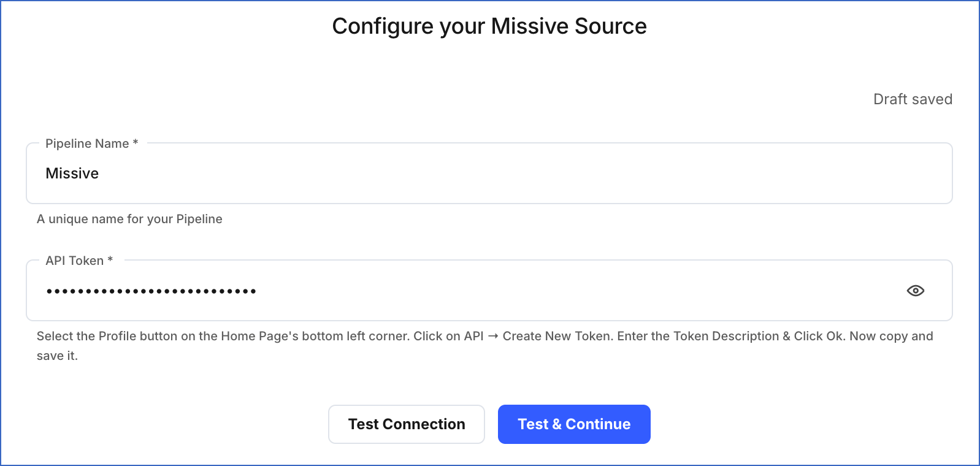Click the text 'Missive' in Pipeline Name
Viewport: 980px width, 466px height.
pyautogui.click(x=72, y=174)
